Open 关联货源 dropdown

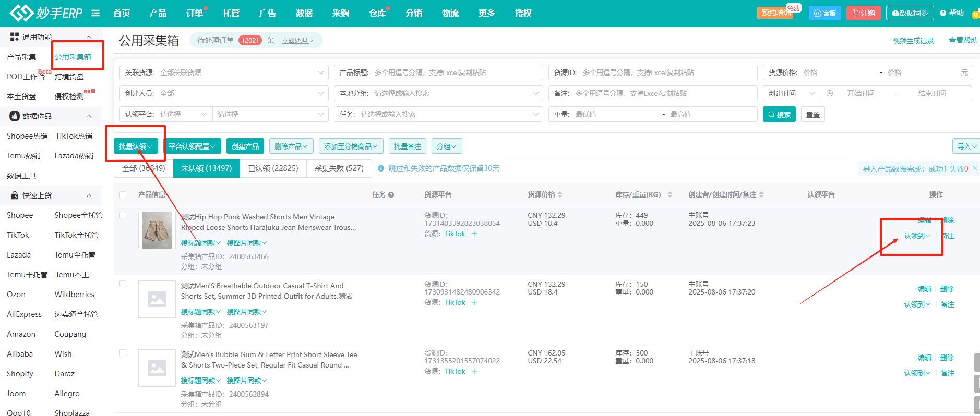tap(224, 72)
